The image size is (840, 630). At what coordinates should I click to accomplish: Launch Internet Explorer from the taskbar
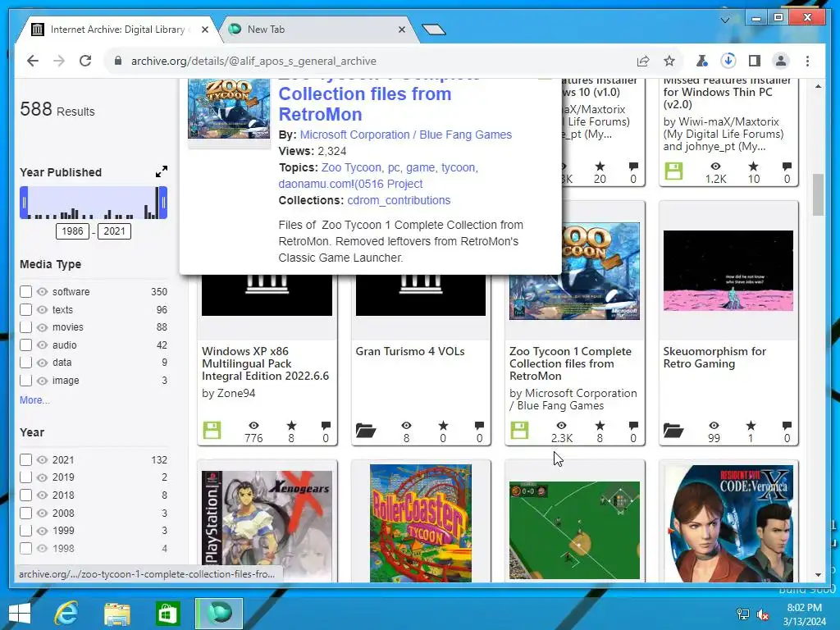point(66,614)
